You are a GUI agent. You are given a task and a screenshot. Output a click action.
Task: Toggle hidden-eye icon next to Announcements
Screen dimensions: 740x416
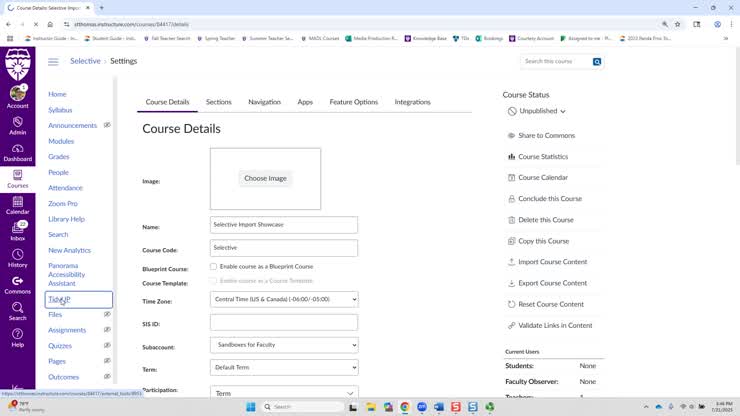tap(107, 125)
